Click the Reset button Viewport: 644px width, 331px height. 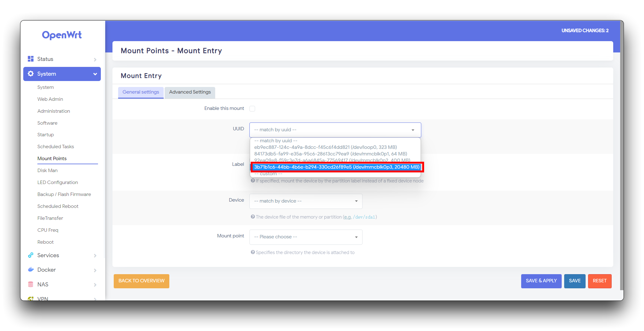599,281
